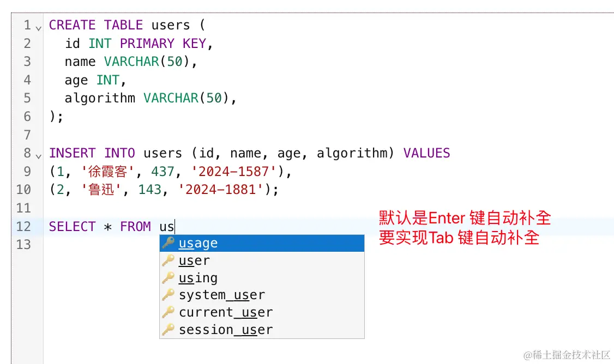The image size is (614, 364).
Task: Click the key icon beside session_user suggestion
Action: click(x=167, y=329)
